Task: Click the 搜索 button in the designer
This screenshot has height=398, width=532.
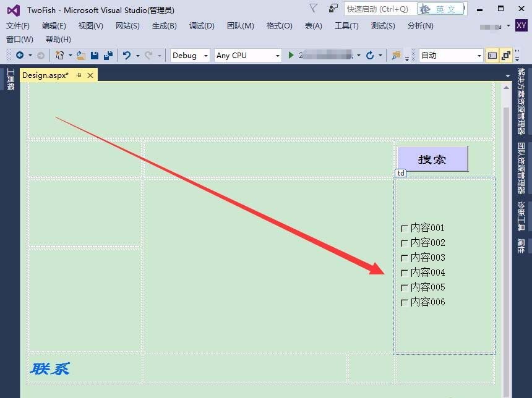Action: pos(432,159)
